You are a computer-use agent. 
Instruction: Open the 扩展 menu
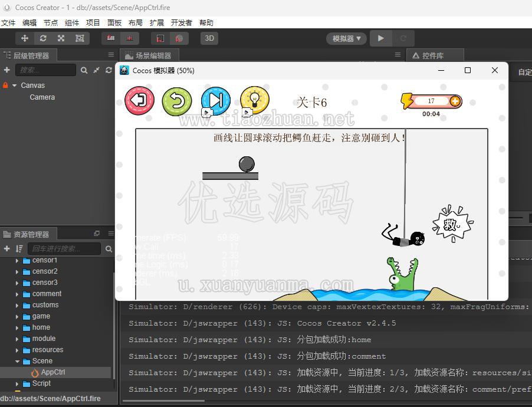pyautogui.click(x=157, y=23)
